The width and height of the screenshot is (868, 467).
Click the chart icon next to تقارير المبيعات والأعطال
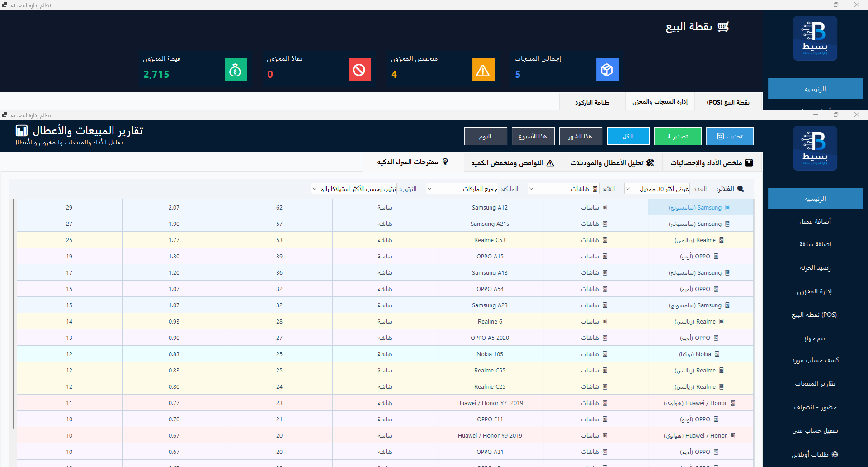coord(22,131)
